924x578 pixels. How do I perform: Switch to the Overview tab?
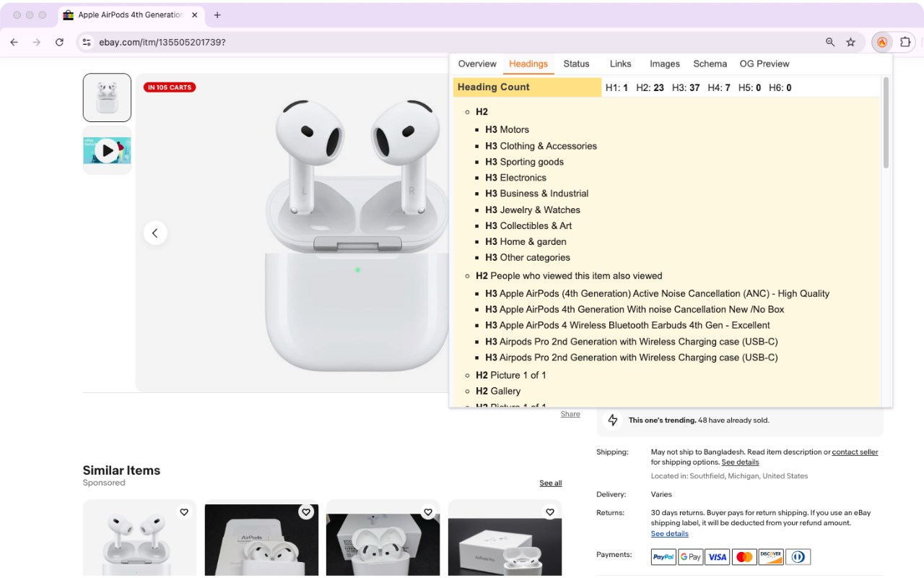477,64
